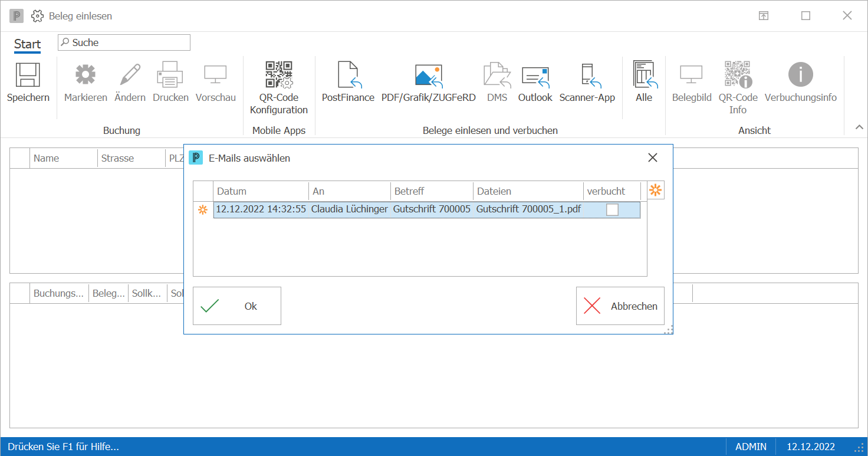Screen dimensions: 868x456
Task: Click the orange asterisk beside verbucht header
Action: (x=656, y=190)
